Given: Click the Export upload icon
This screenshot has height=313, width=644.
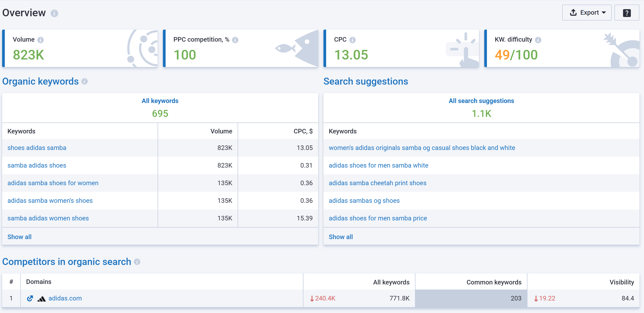Looking at the screenshot, I should tap(573, 12).
